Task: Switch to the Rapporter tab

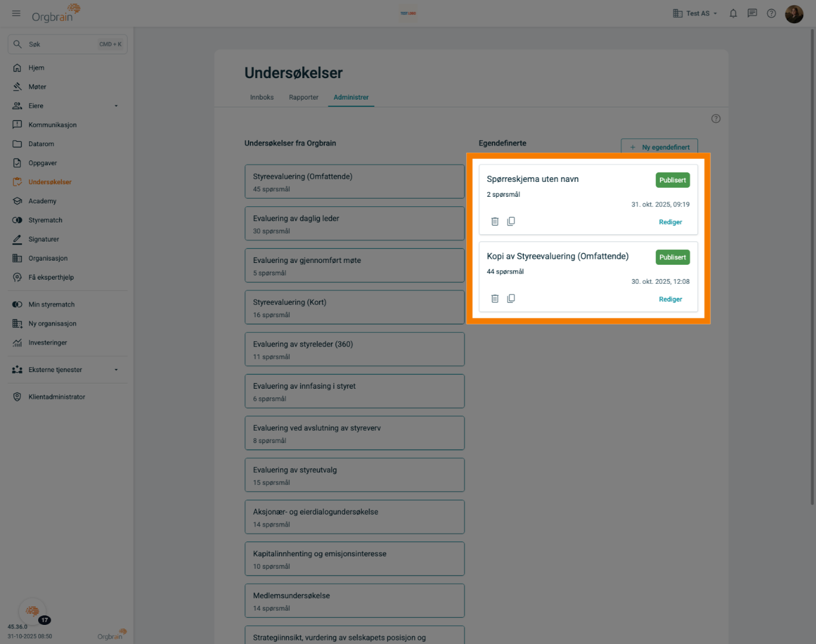Action: coord(303,97)
